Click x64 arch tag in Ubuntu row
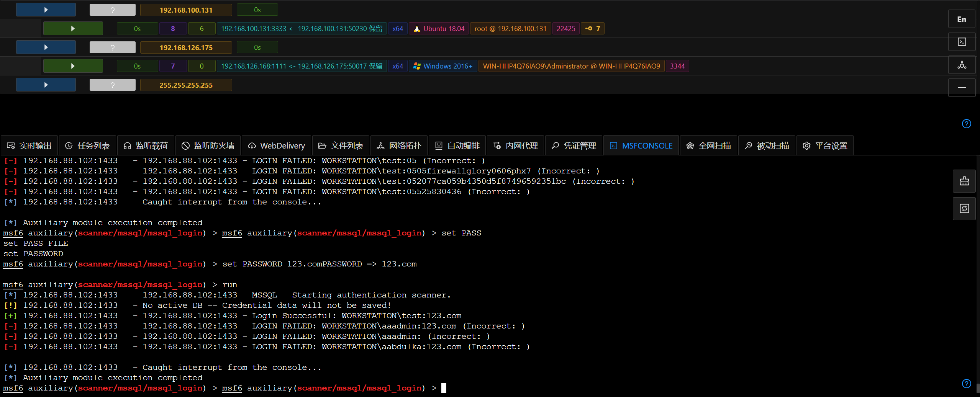980x397 pixels. [398, 28]
